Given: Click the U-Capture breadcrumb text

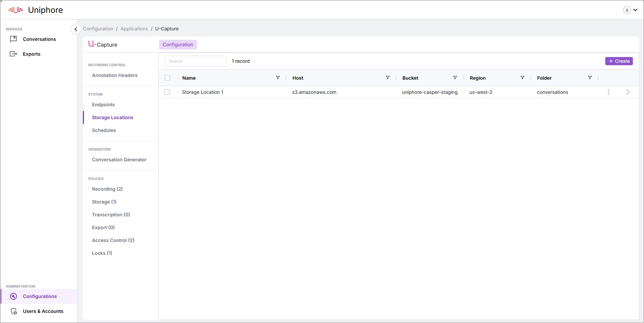Looking at the screenshot, I should click(167, 29).
